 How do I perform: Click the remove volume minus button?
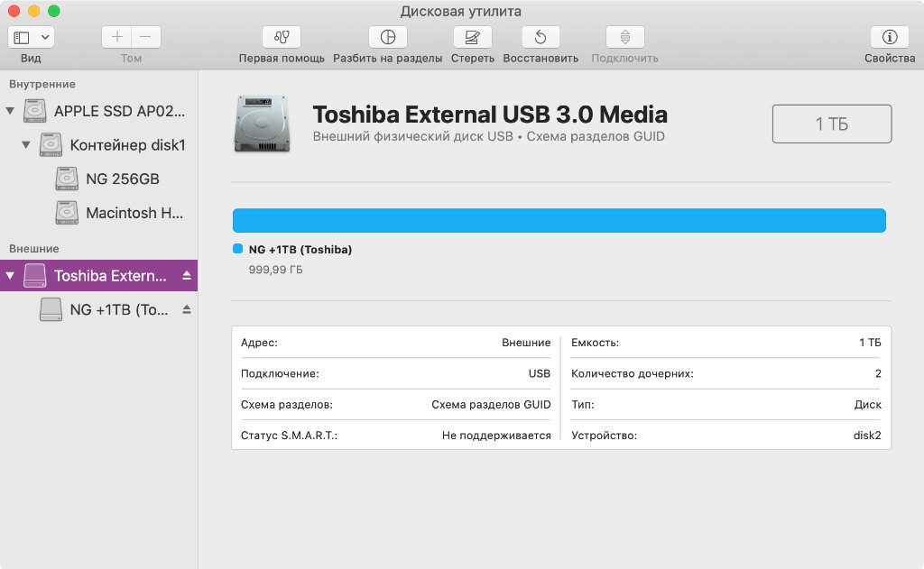145,37
